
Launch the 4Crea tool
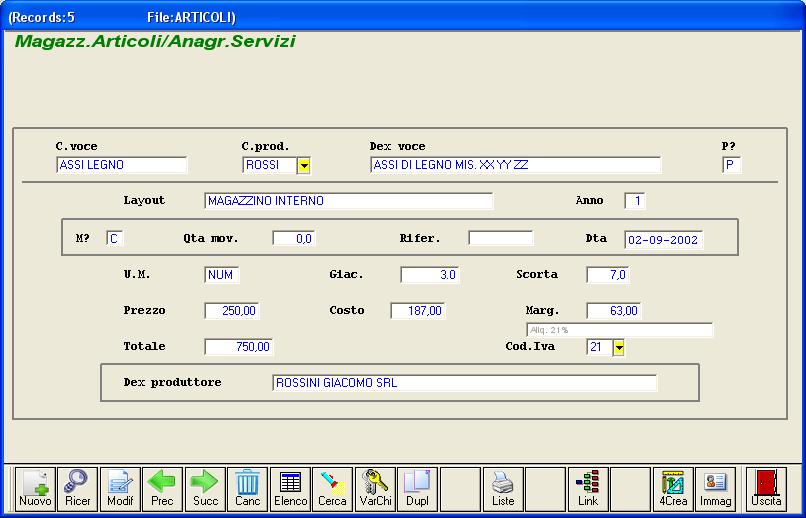(x=673, y=489)
